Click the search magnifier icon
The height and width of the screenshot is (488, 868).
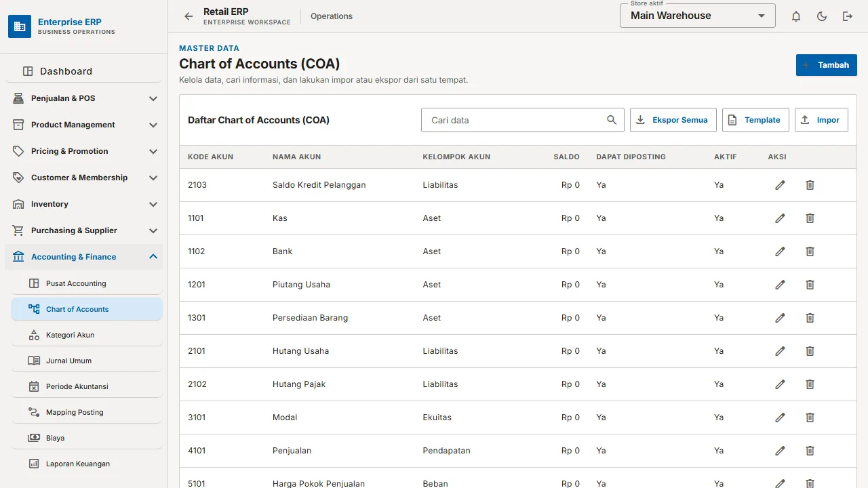(612, 120)
